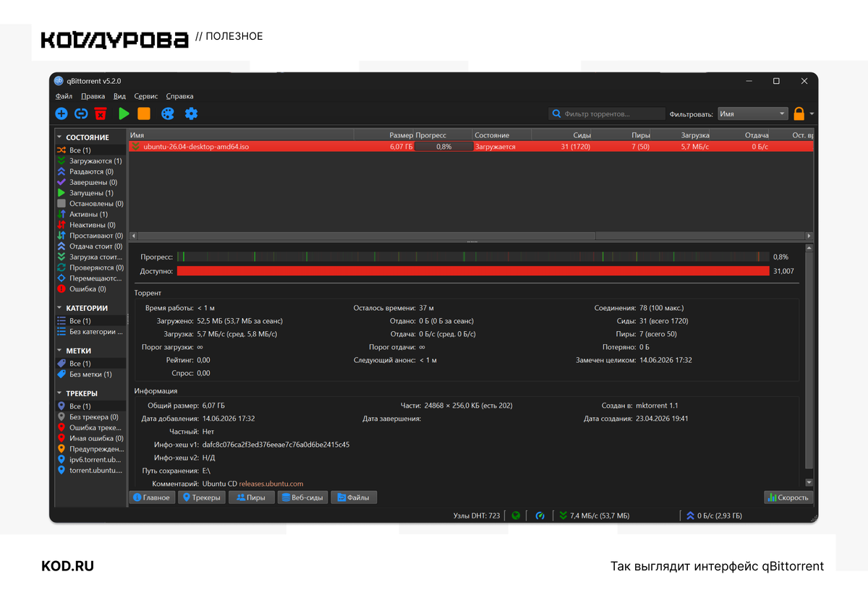Click download speed 7,4 МБ/с in status bar
This screenshot has height=595, width=868.
coord(594,515)
